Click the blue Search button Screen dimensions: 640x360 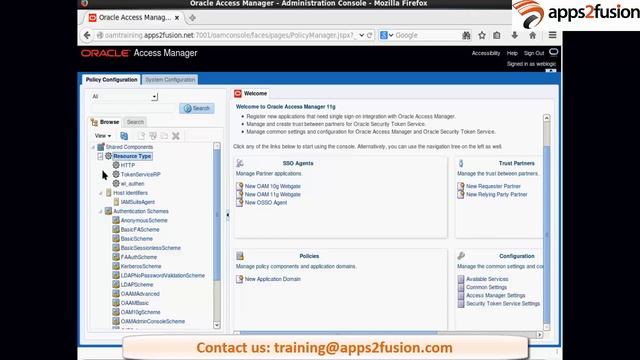(197, 108)
